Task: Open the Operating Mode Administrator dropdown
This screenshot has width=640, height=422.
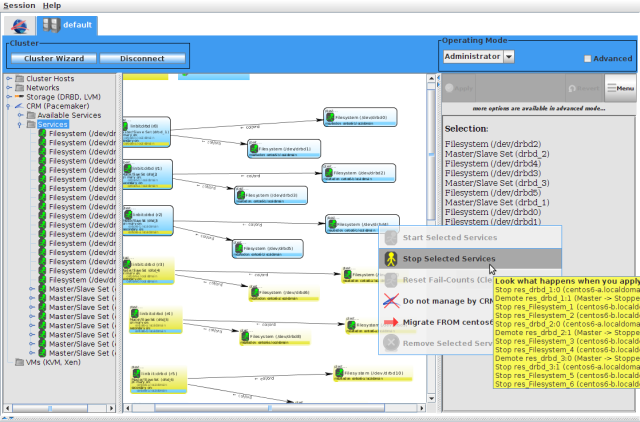Action: [x=508, y=57]
